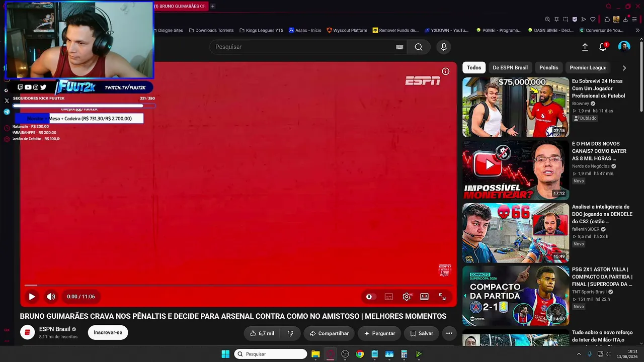Open the video player settings gear
Screen dimensions: 644x362
pyautogui.click(x=407, y=297)
